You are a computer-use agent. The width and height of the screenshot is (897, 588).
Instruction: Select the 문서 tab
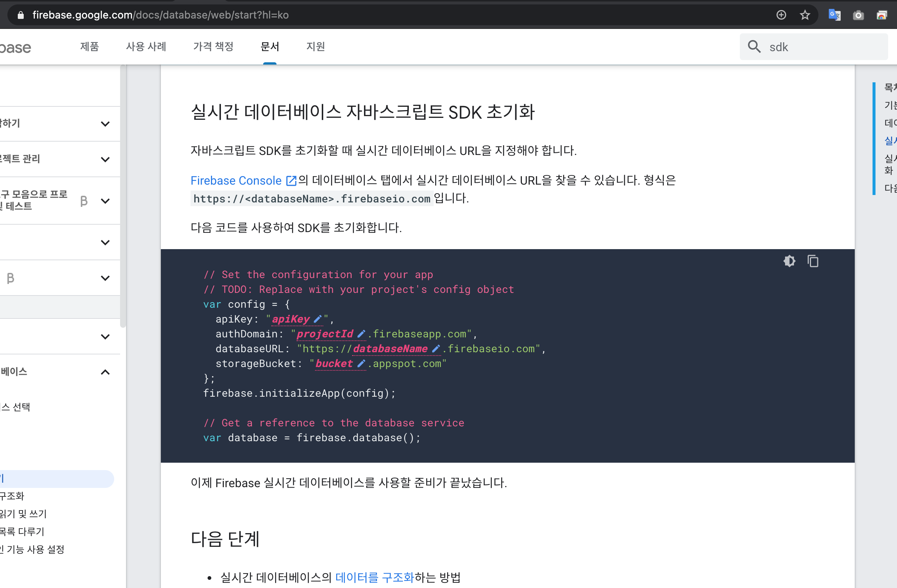click(270, 47)
